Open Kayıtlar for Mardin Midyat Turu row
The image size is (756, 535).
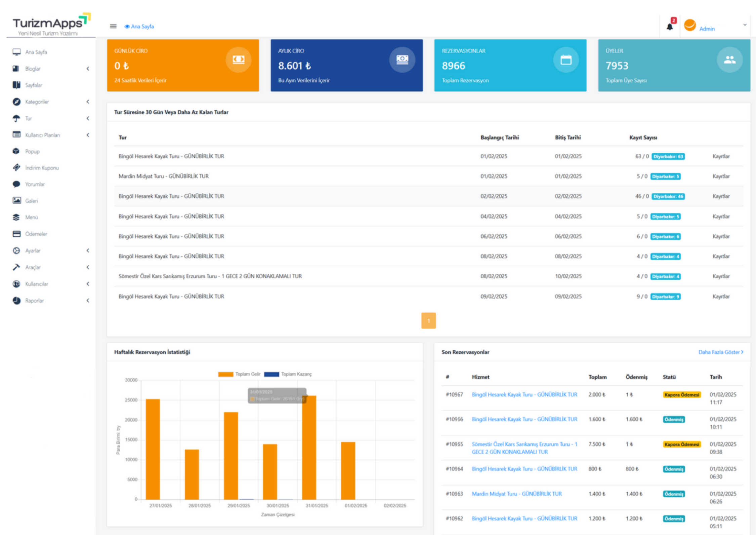point(721,176)
